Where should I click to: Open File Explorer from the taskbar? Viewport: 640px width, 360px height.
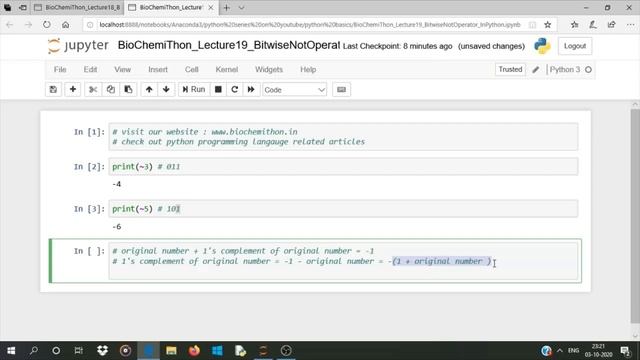pyautogui.click(x=171, y=351)
